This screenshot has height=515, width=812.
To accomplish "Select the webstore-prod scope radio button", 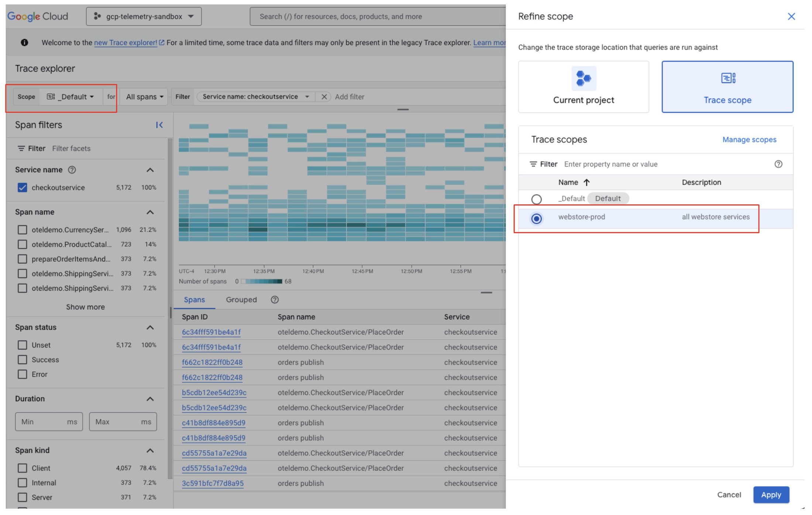I will (x=536, y=219).
